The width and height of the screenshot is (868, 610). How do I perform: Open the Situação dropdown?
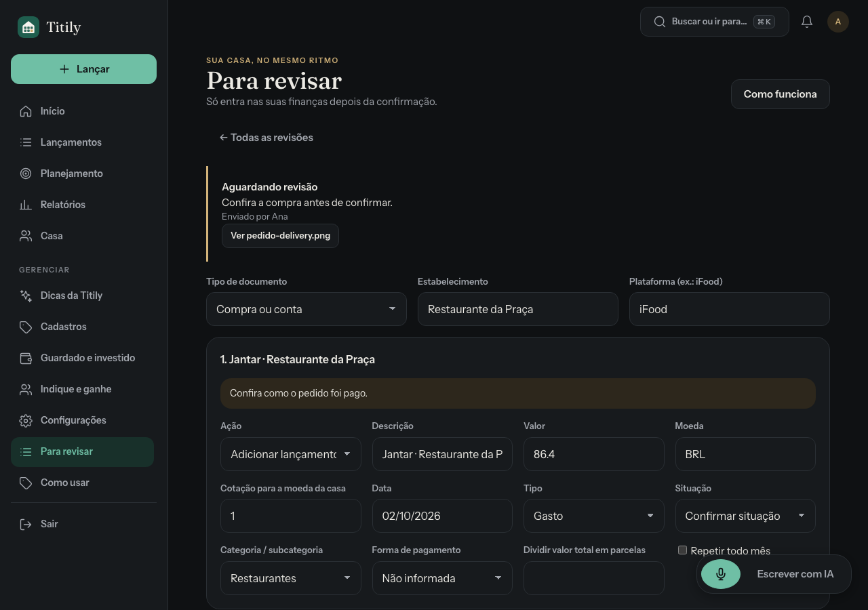[745, 516]
